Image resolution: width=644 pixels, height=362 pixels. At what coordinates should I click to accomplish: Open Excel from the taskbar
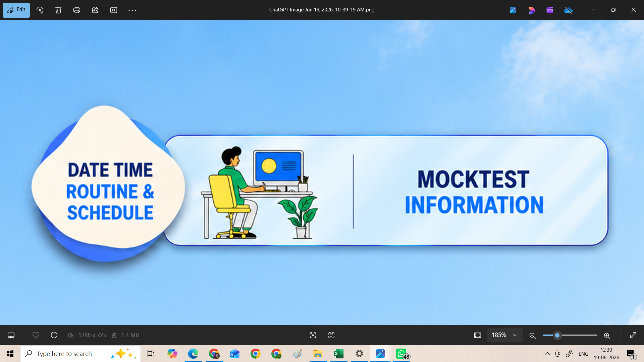click(339, 354)
